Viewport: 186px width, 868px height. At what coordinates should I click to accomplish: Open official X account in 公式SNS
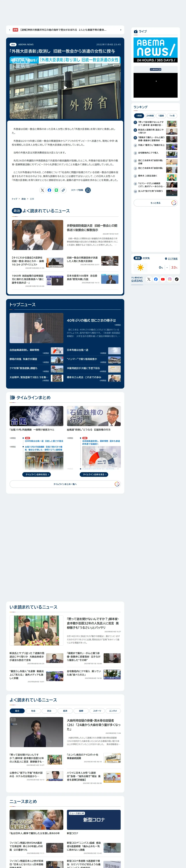point(149,279)
